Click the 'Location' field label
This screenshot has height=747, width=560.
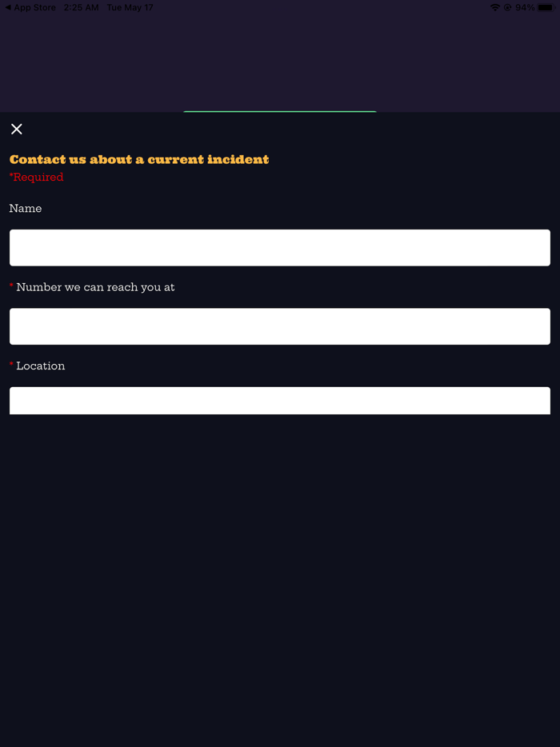(41, 366)
